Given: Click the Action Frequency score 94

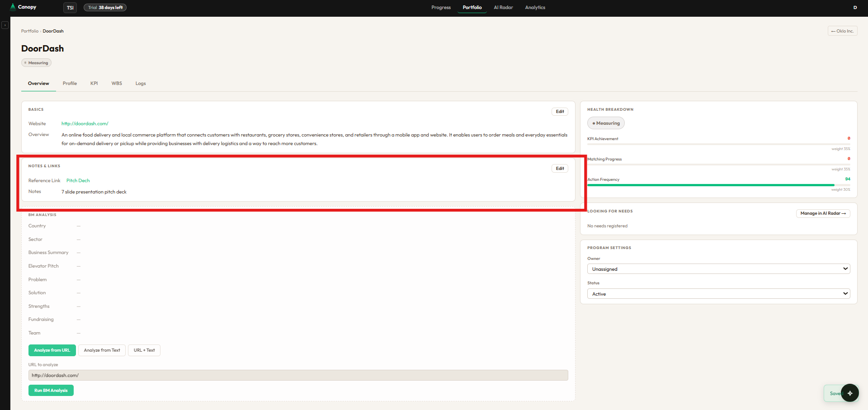Looking at the screenshot, I should click(848, 179).
